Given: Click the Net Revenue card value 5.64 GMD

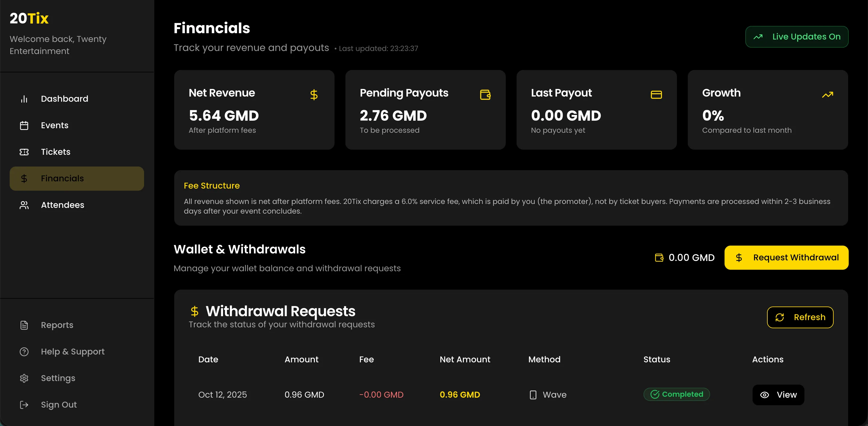Looking at the screenshot, I should 224,116.
